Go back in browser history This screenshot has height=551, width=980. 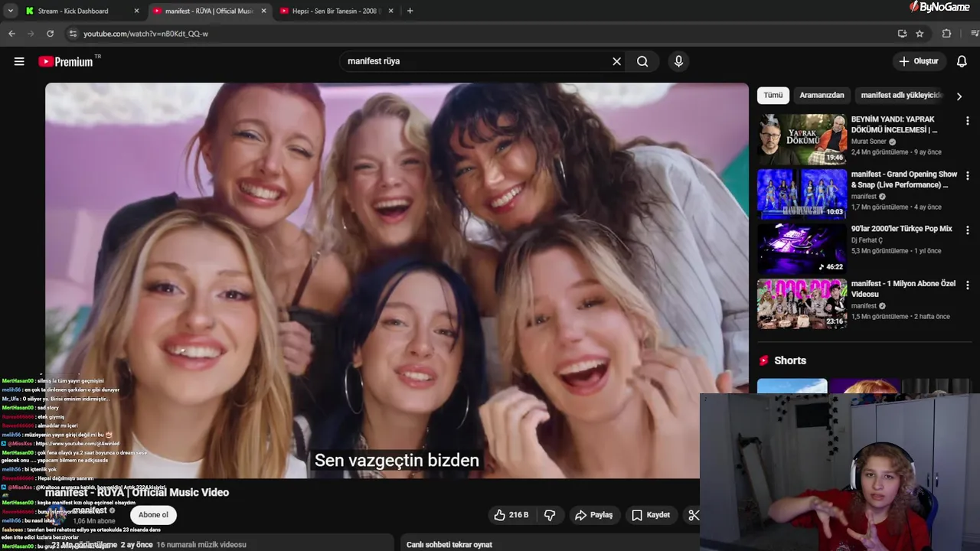[x=11, y=34]
